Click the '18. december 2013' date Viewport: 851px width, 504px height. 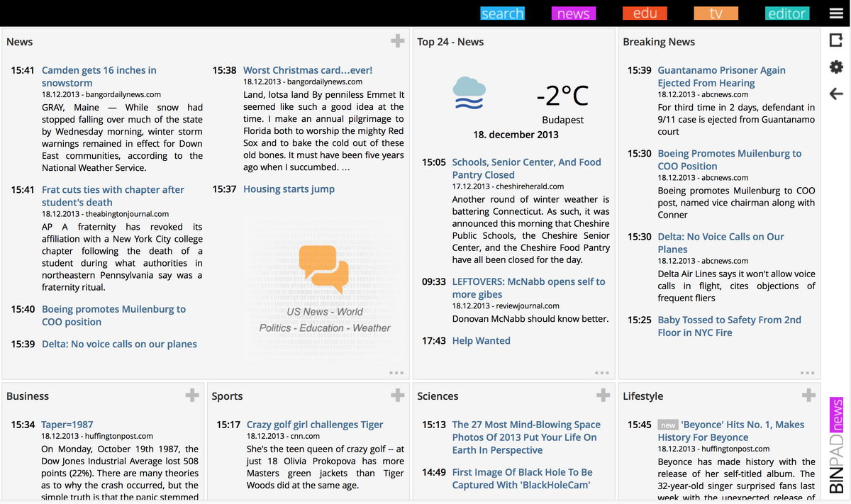(x=516, y=135)
